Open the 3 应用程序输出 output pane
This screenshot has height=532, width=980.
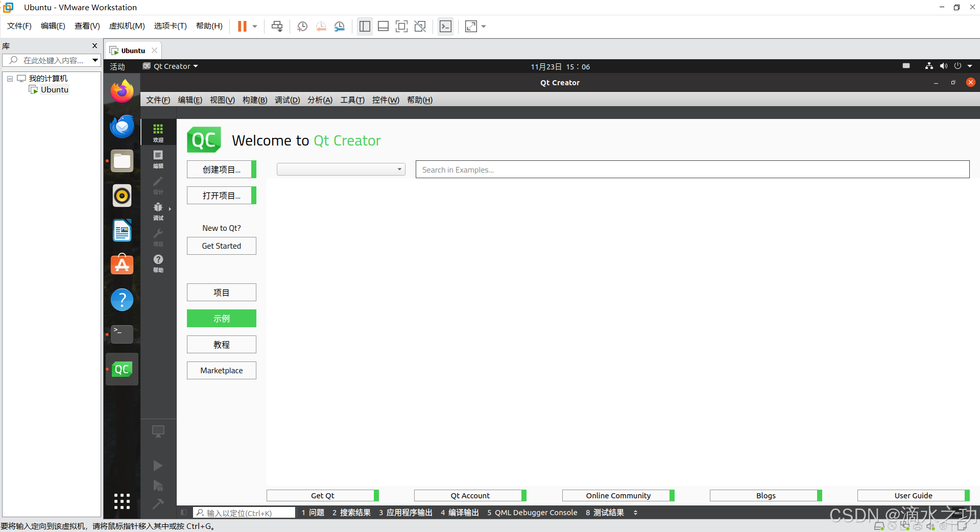(405, 513)
